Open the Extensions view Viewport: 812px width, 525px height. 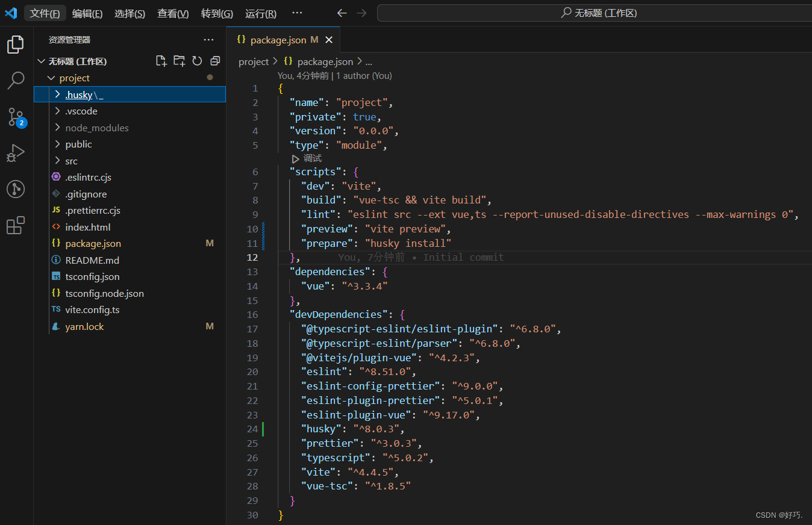pos(16,225)
